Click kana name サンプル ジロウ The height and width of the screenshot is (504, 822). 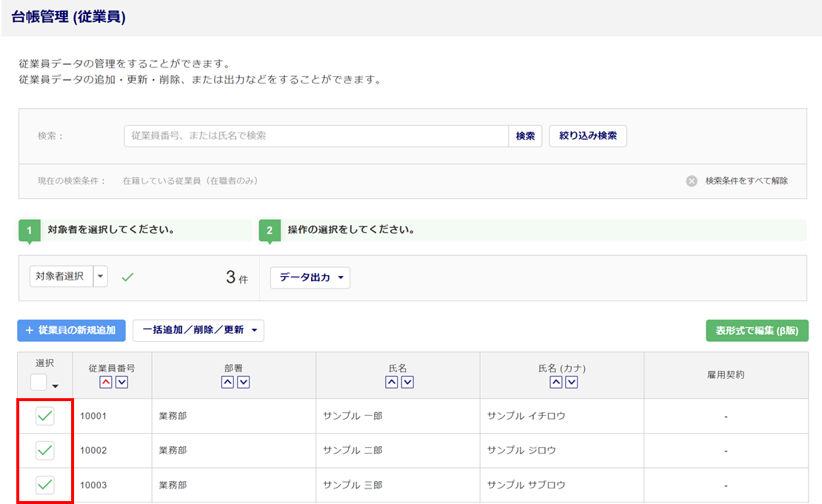tap(521, 451)
